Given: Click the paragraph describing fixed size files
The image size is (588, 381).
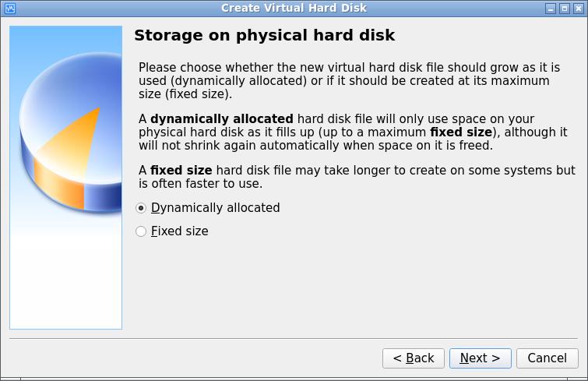Looking at the screenshot, I should 357,177.
